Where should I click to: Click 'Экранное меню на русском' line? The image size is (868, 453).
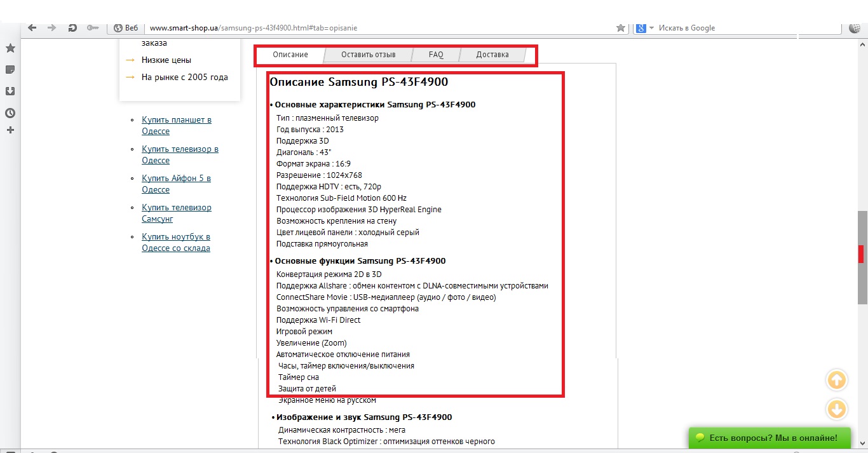pyautogui.click(x=327, y=400)
